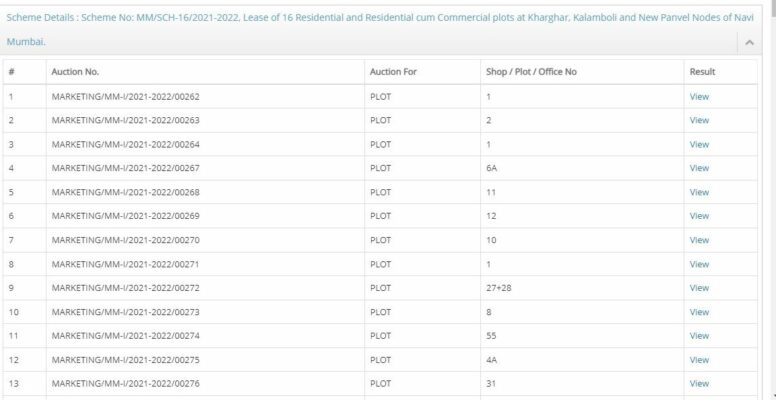The width and height of the screenshot is (776, 400).
Task: Open result for plot 55
Action: (x=699, y=336)
